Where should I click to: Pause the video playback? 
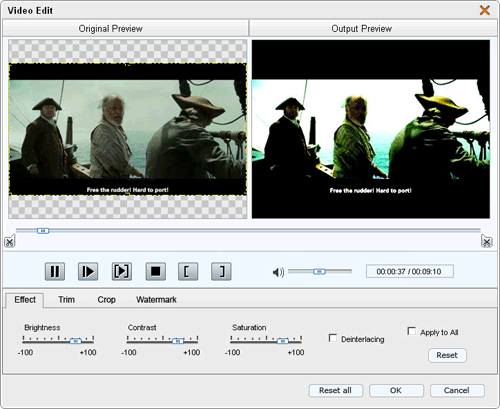click(x=55, y=271)
